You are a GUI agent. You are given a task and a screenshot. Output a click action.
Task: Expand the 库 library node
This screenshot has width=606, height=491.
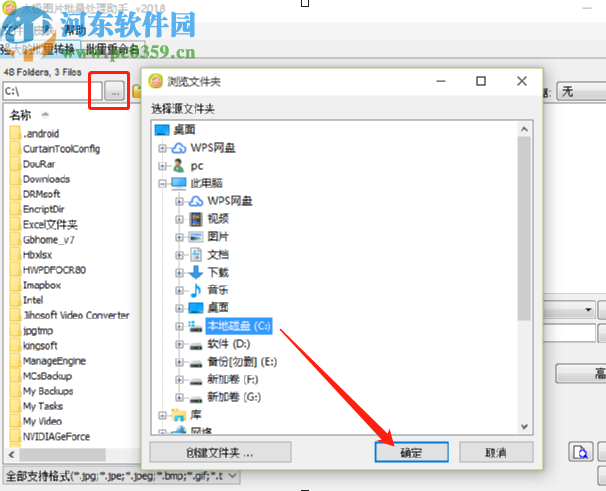pyautogui.click(x=162, y=415)
